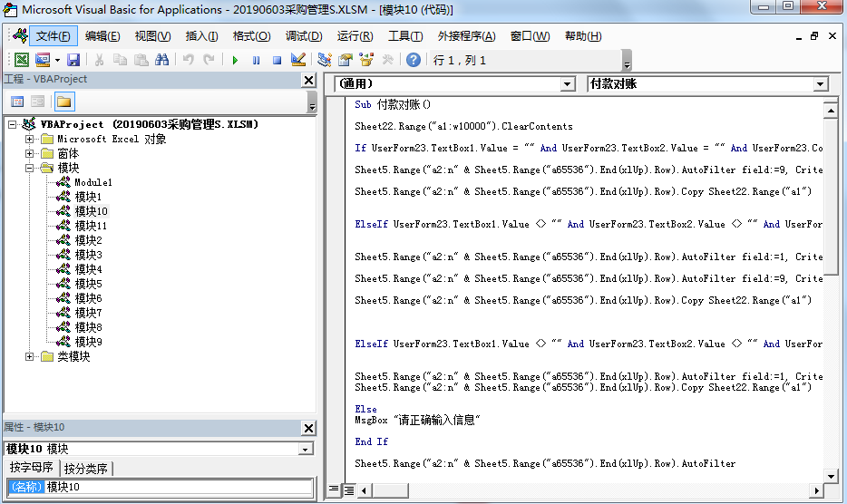847x504 pixels.
Task: Open Help with the question mark icon
Action: point(414,60)
